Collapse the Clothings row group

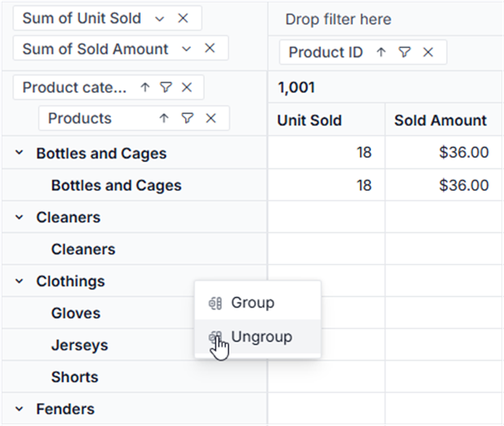point(20,281)
